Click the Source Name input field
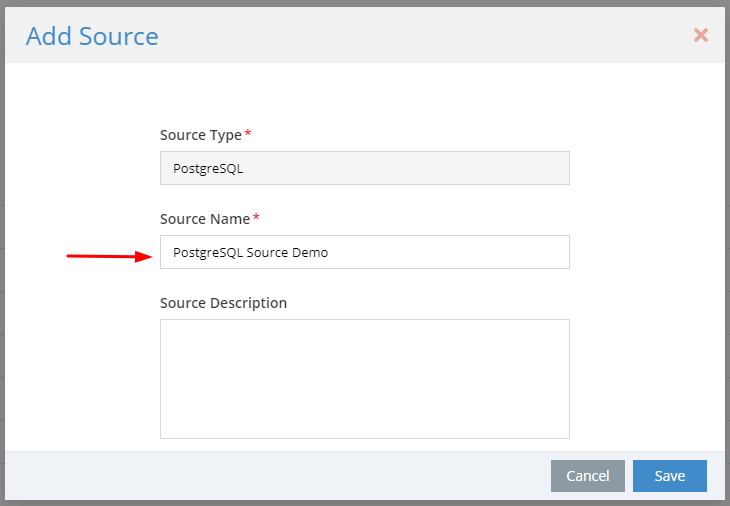730x506 pixels. tap(365, 252)
